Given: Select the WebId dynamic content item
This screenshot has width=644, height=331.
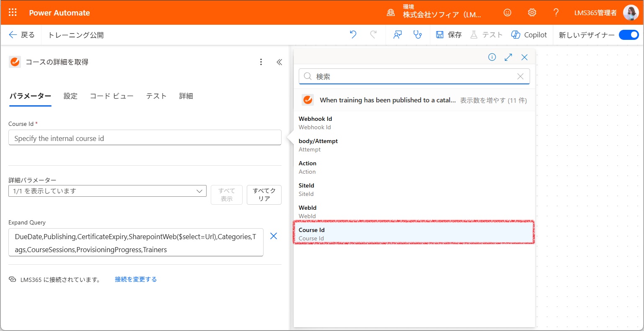Looking at the screenshot, I should point(414,212).
